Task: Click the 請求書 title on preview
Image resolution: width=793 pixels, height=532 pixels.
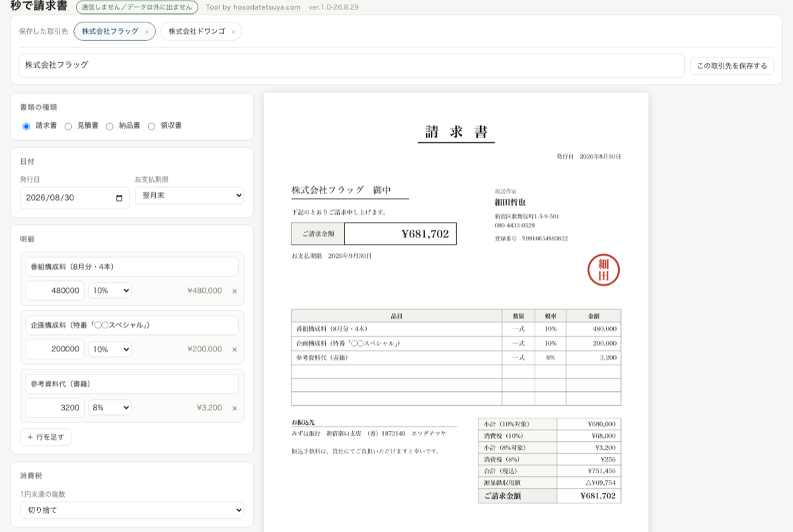Action: tap(456, 132)
